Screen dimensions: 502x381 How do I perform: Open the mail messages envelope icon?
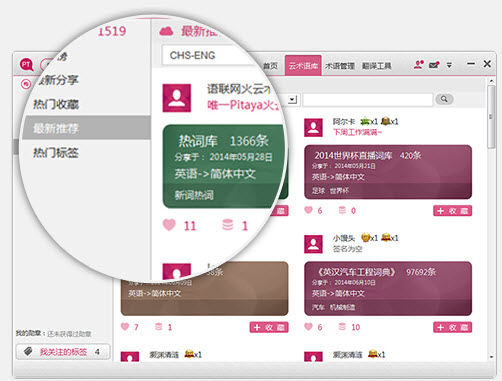[434, 65]
